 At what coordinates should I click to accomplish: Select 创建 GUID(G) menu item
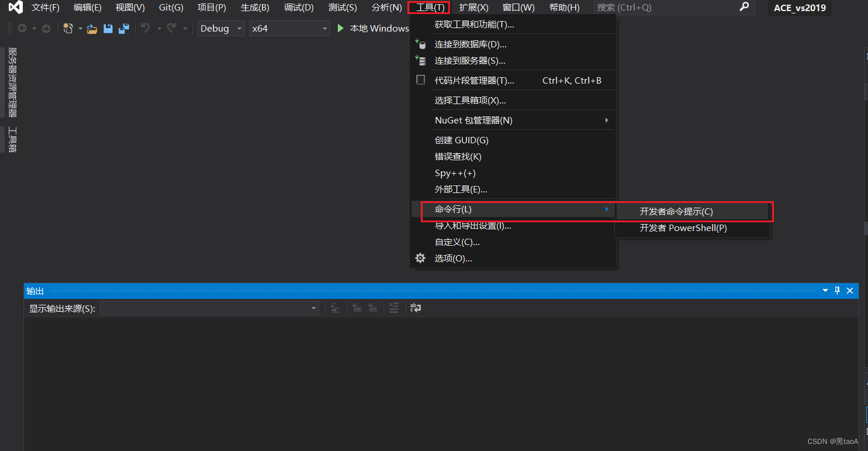pyautogui.click(x=513, y=140)
